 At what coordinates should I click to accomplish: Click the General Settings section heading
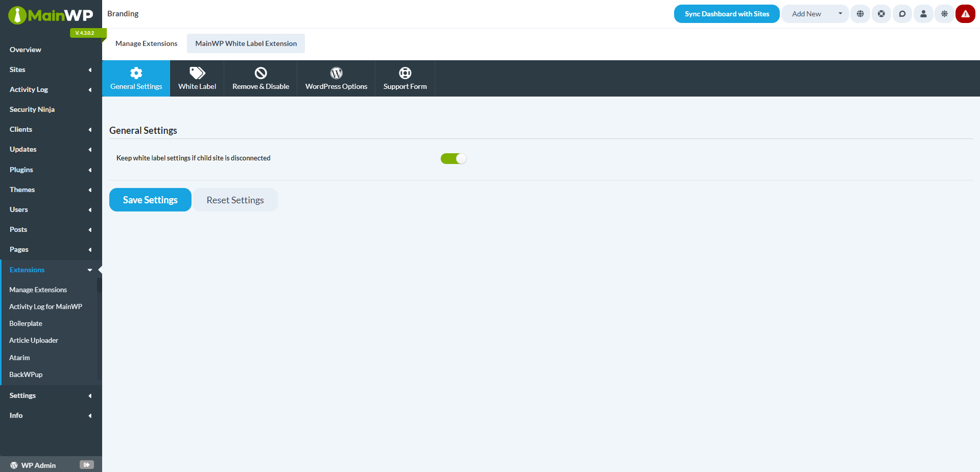144,130
